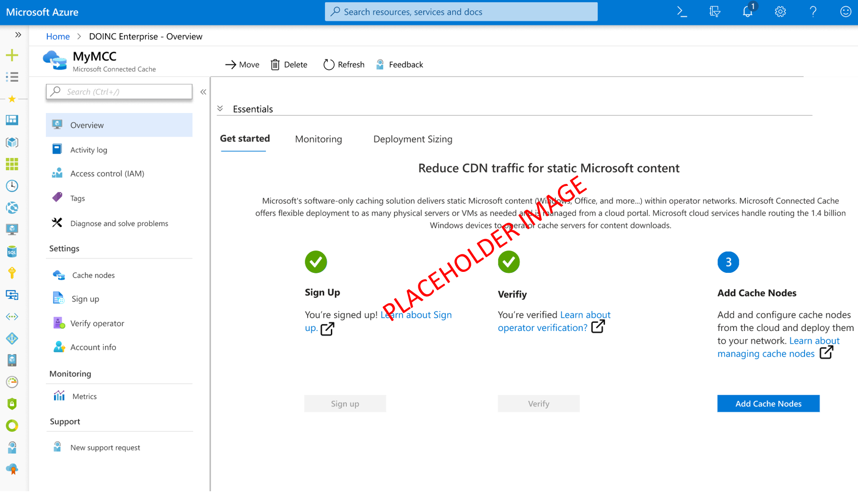Focus the resource menu search box

[119, 92]
